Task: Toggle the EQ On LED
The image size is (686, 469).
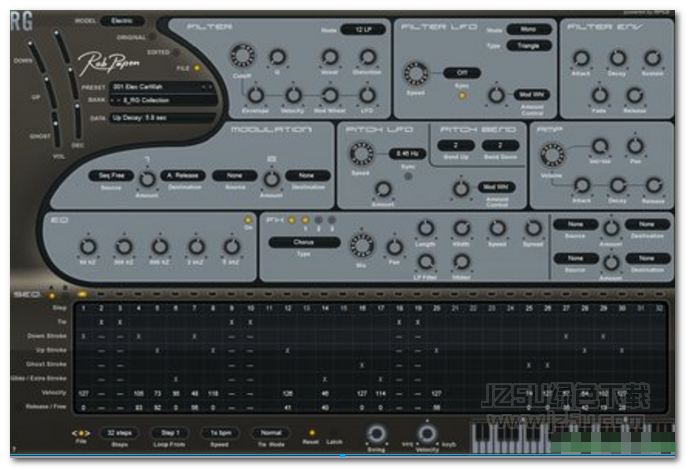Action: point(248,220)
